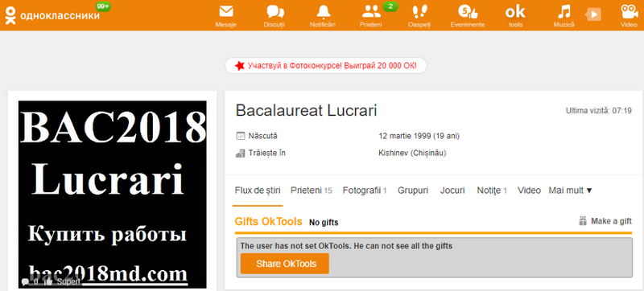Click the Share OkTools button
The width and height of the screenshot is (644, 291).
tap(285, 264)
